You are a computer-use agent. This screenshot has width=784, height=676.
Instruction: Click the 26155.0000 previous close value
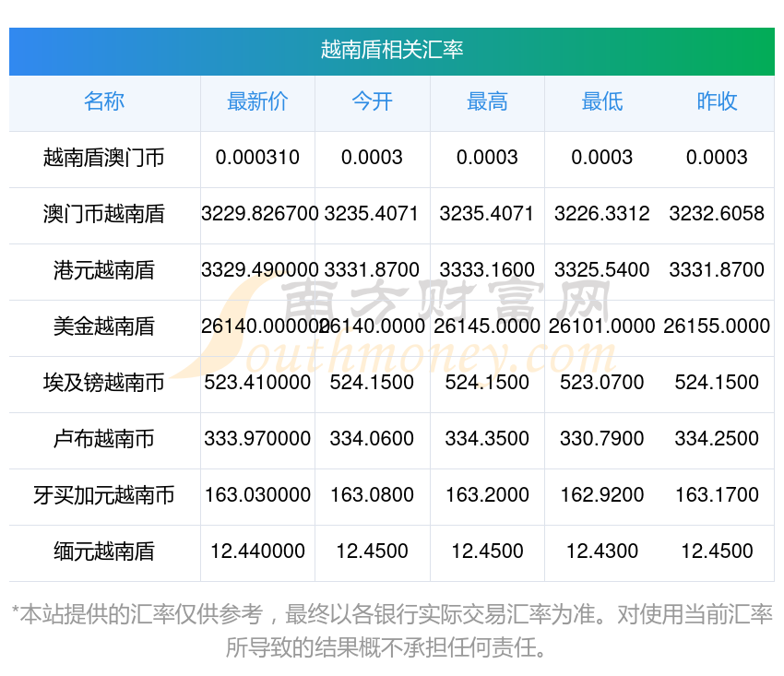tap(717, 326)
